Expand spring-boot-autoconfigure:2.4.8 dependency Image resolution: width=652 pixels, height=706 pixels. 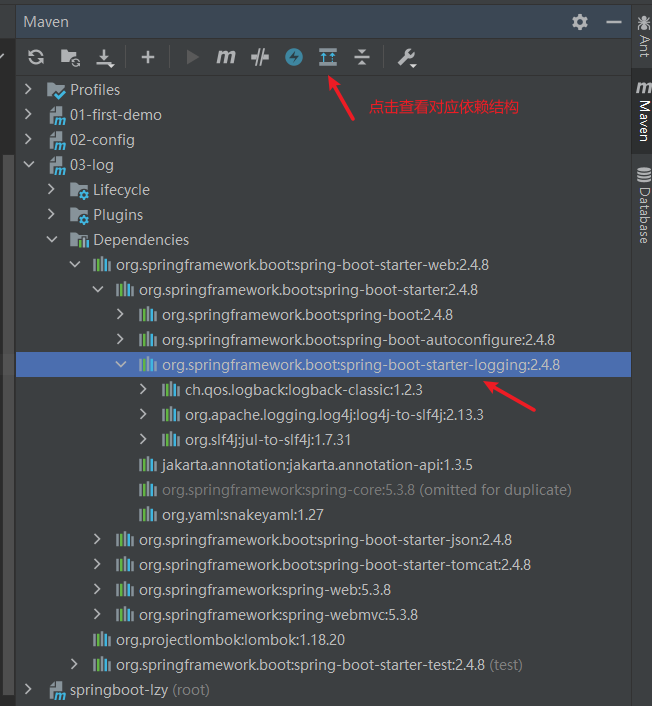tap(120, 339)
